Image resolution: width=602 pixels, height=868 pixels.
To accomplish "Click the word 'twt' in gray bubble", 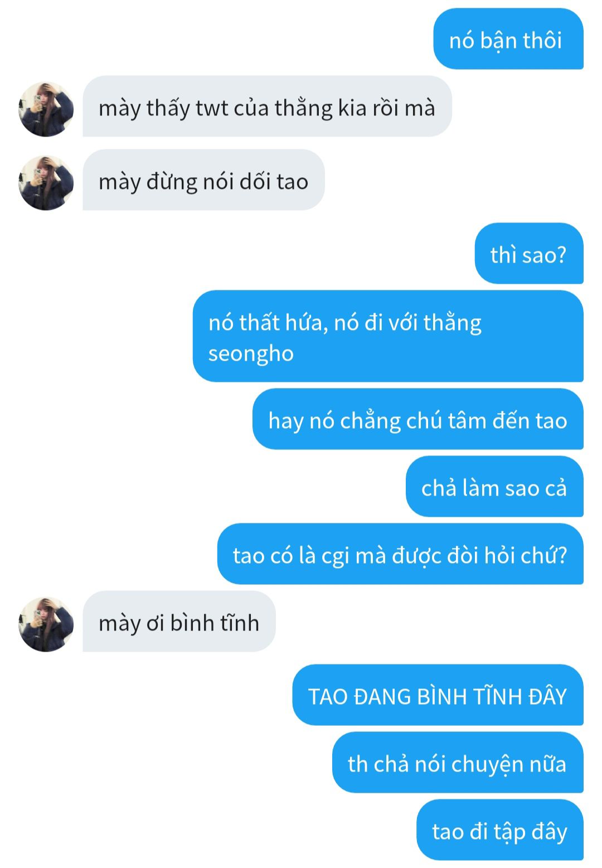I will click(211, 108).
